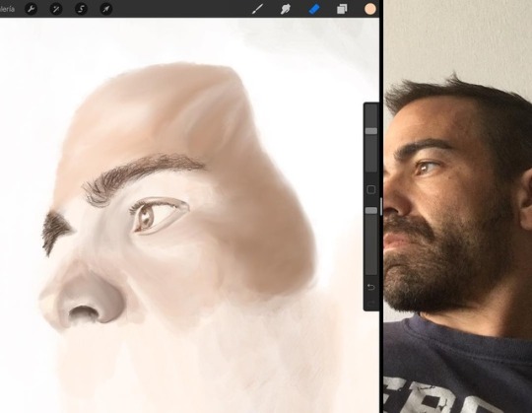The width and height of the screenshot is (532, 413).
Task: Select the Brush paint tool
Action: pos(257,9)
